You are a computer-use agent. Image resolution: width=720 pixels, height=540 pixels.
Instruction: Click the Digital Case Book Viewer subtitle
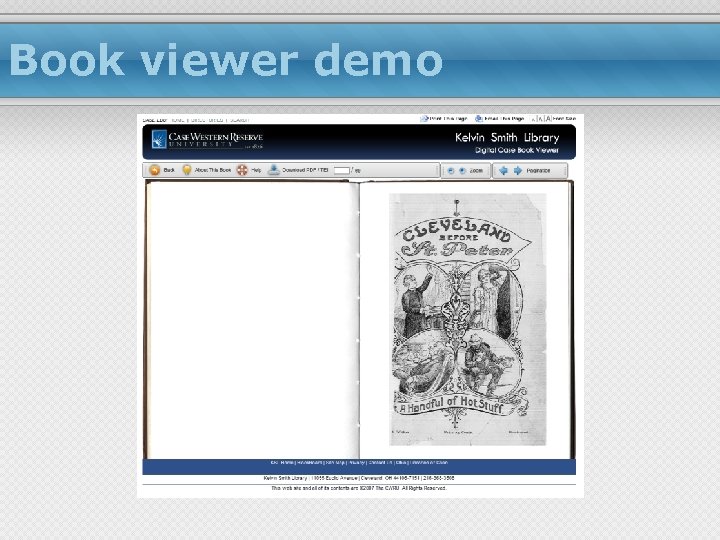point(517,150)
